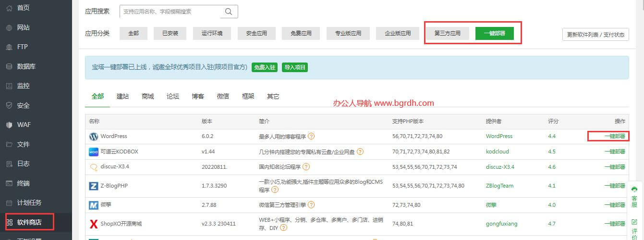Open WordPress provider link
The image size is (644, 240).
[x=499, y=136]
